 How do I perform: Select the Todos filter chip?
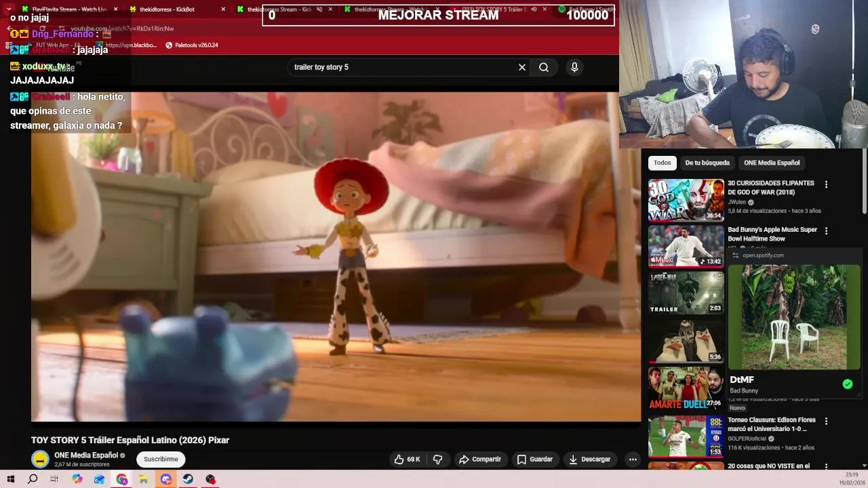pyautogui.click(x=663, y=163)
